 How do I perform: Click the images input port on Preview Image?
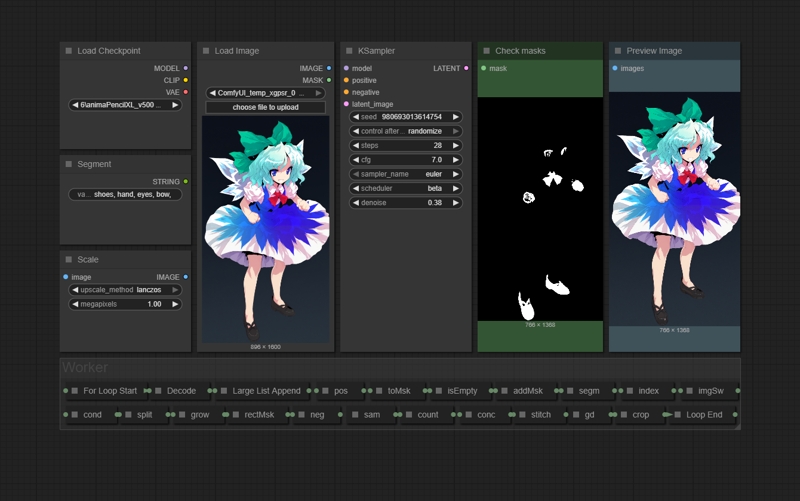pos(615,68)
